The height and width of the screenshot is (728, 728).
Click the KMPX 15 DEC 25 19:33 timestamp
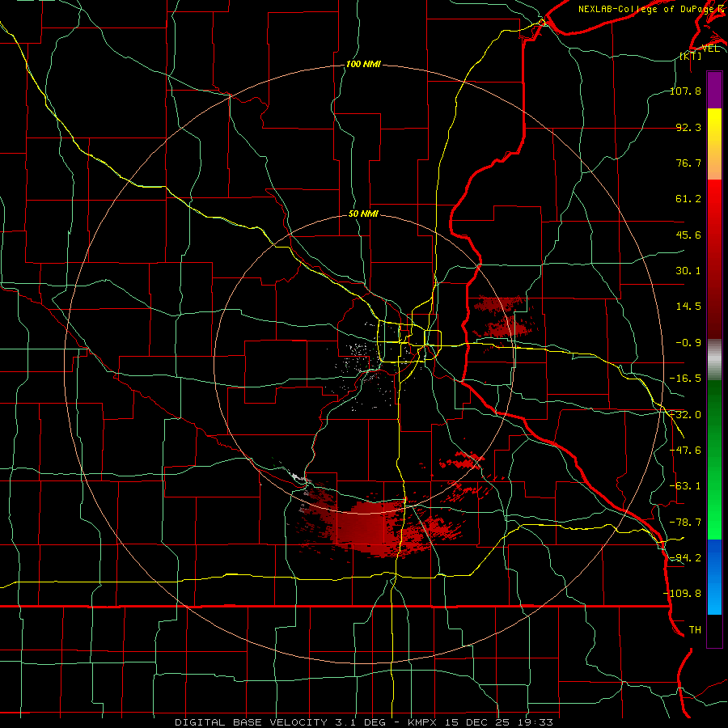(480, 722)
